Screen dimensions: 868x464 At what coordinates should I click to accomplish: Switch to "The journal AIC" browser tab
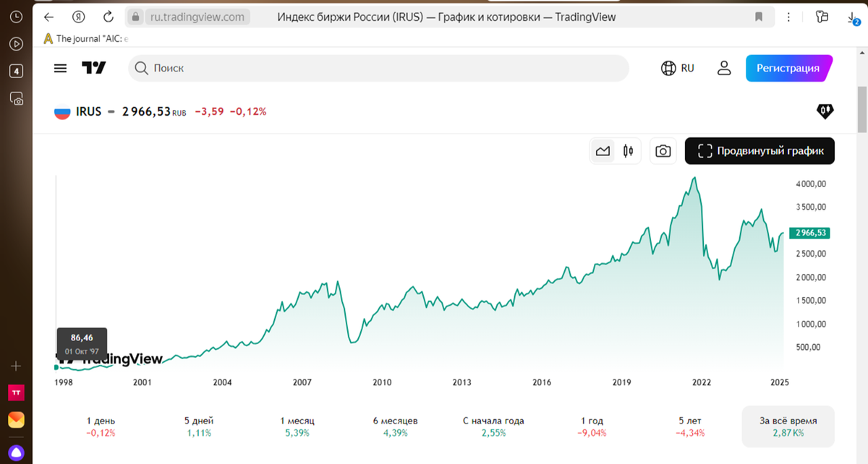[83, 38]
